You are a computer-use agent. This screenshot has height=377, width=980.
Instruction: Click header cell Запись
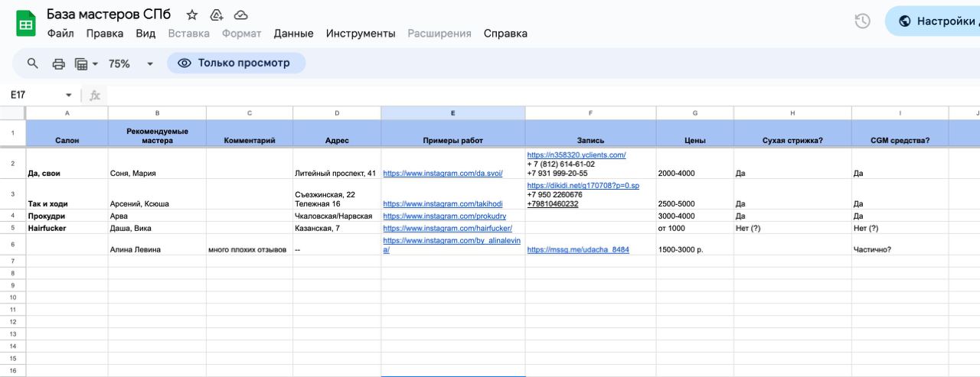click(590, 133)
